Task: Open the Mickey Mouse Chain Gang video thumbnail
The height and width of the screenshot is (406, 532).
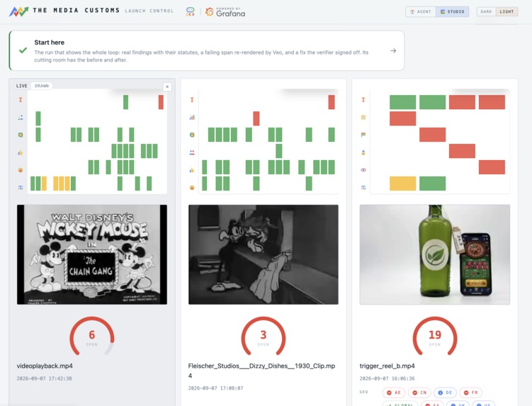Action: (x=92, y=254)
